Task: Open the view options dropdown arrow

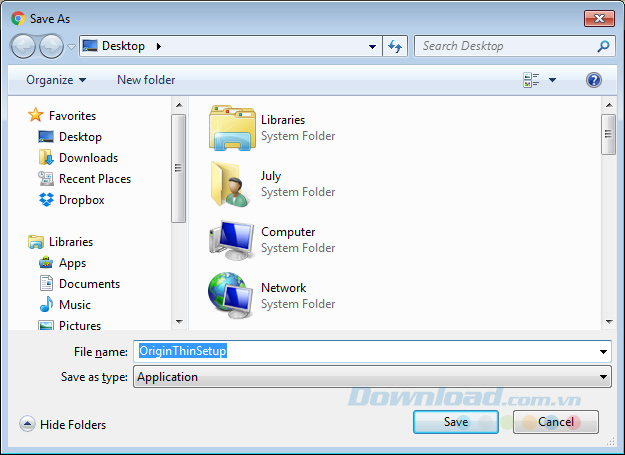Action: 552,80
